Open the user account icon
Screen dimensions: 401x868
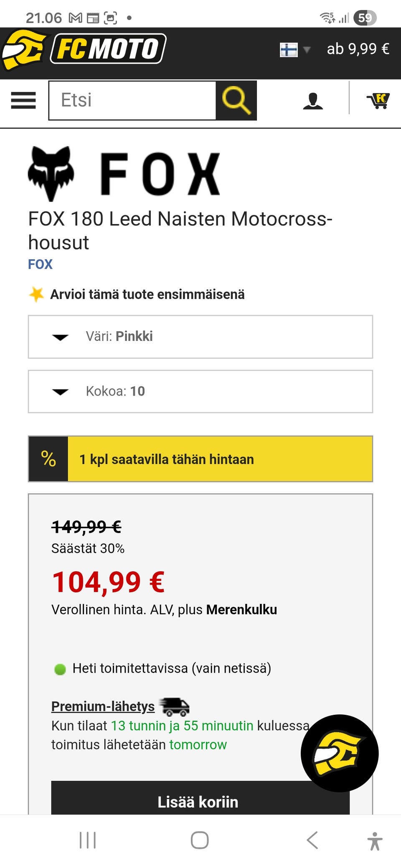pyautogui.click(x=312, y=101)
